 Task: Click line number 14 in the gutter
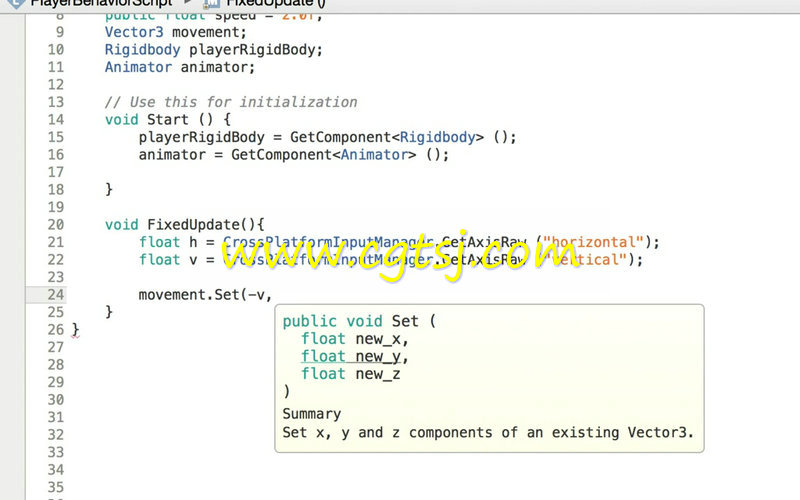56,119
